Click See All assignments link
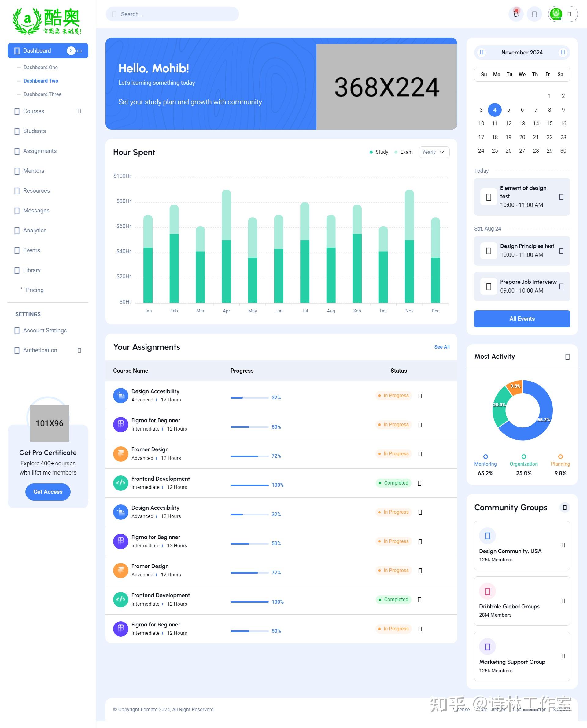Image resolution: width=587 pixels, height=728 pixels. tap(441, 347)
